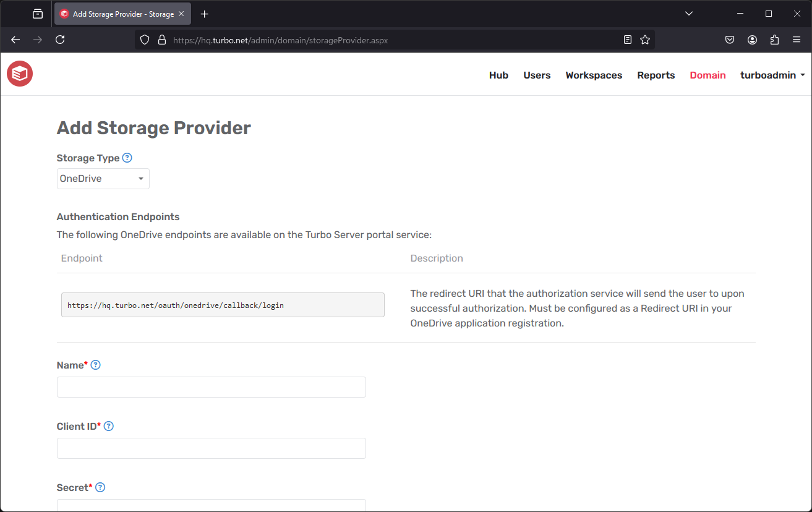This screenshot has width=812, height=512.
Task: Bookmark this page with the star icon
Action: pos(645,39)
